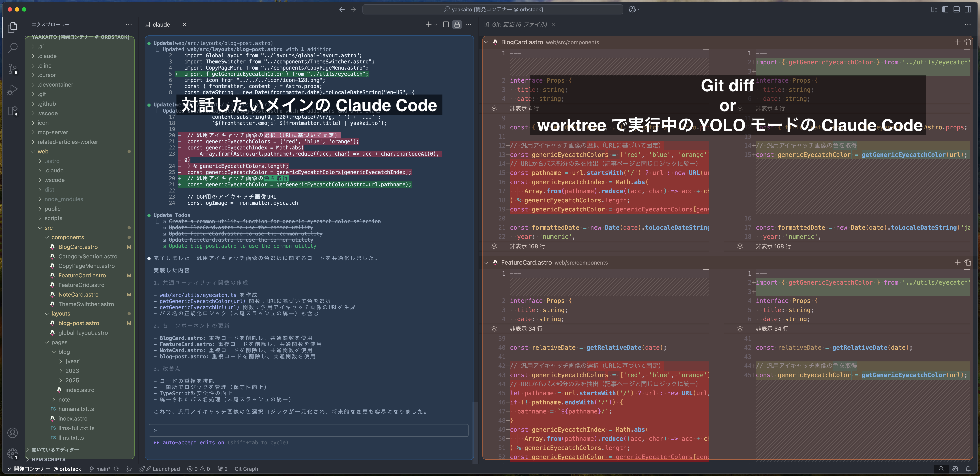Open Launchpad from status bar
This screenshot has width=980, height=476.
click(160, 469)
